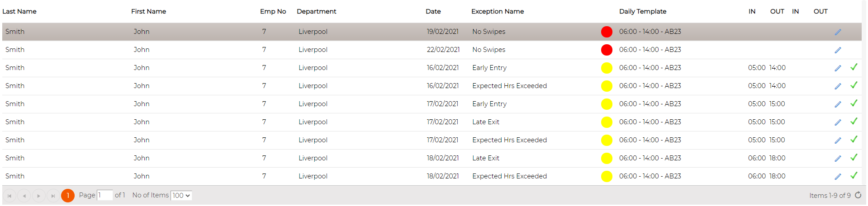Click red status dot for 19/02/2021
The height and width of the screenshot is (206, 868).
(607, 32)
